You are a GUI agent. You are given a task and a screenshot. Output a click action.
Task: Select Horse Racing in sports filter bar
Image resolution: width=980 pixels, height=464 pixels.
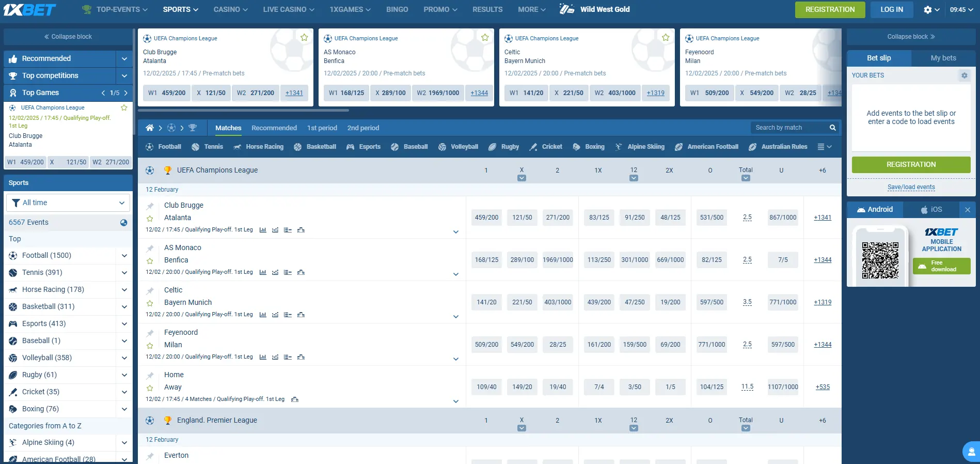(258, 147)
